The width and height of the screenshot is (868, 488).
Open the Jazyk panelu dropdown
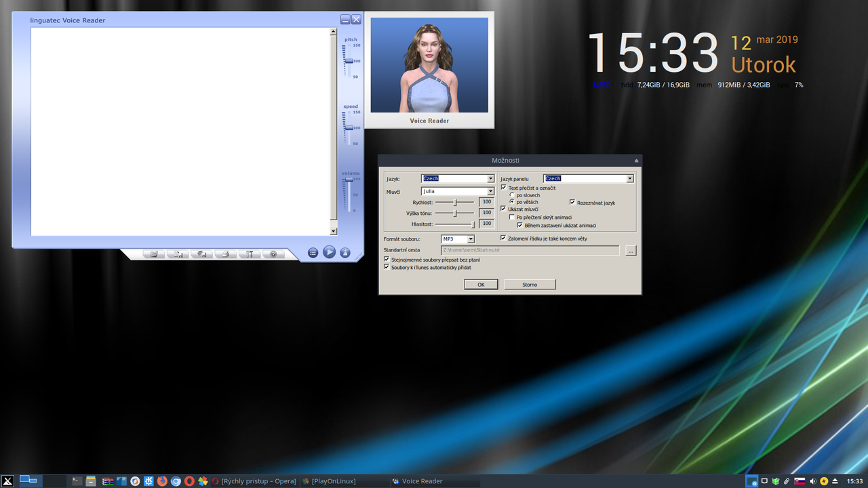(589, 179)
